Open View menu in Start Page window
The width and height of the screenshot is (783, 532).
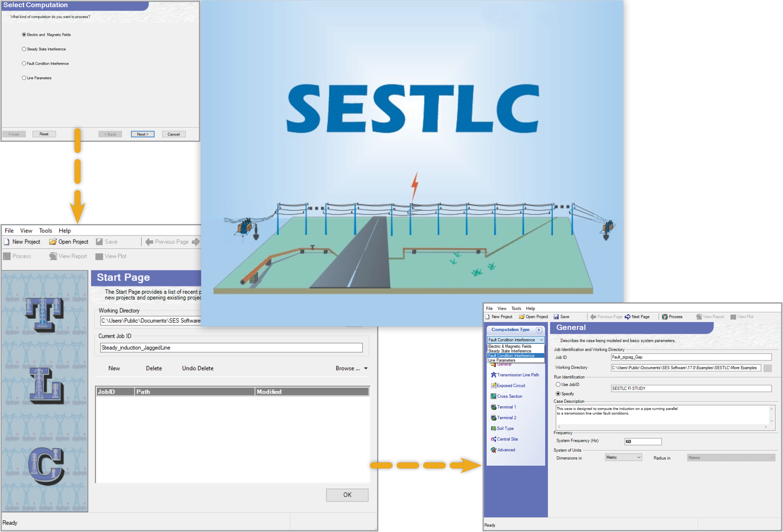coord(26,231)
